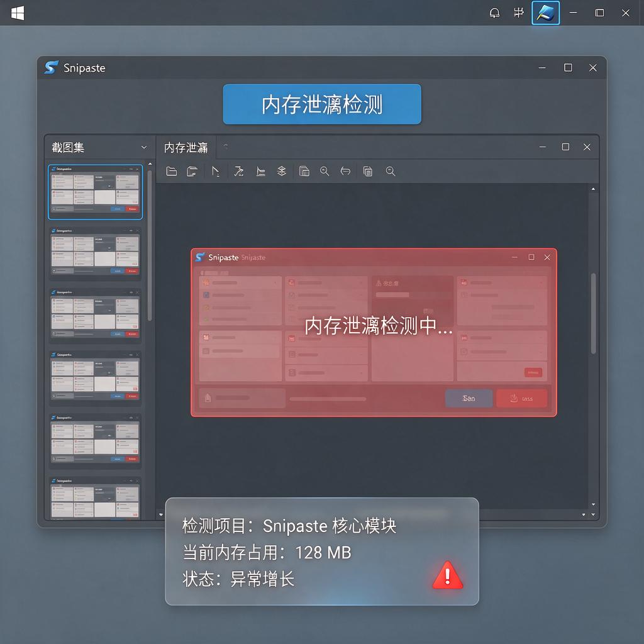The height and width of the screenshot is (644, 644).
Task: Click the highlighted Snipaste pen icon in top bar
Action: tap(545, 13)
